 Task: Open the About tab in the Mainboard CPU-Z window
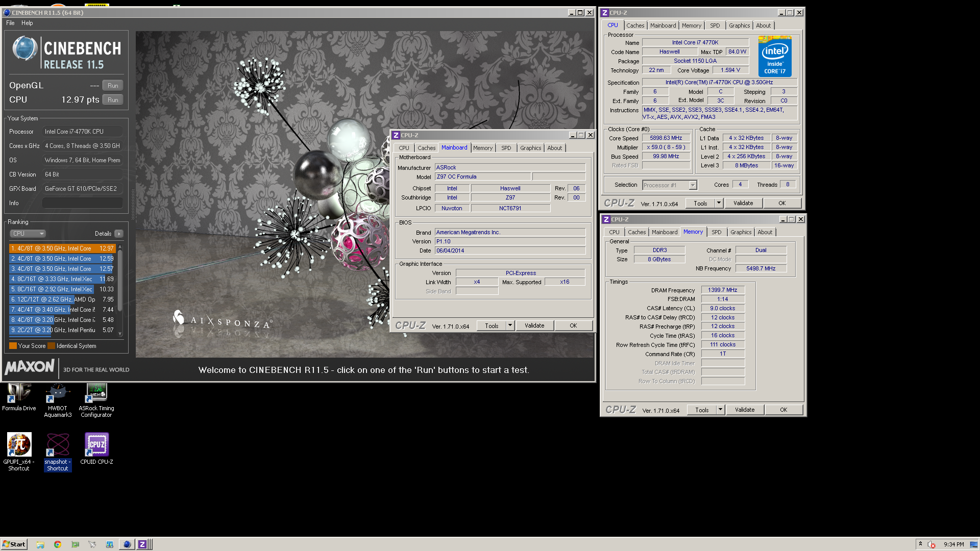click(554, 148)
